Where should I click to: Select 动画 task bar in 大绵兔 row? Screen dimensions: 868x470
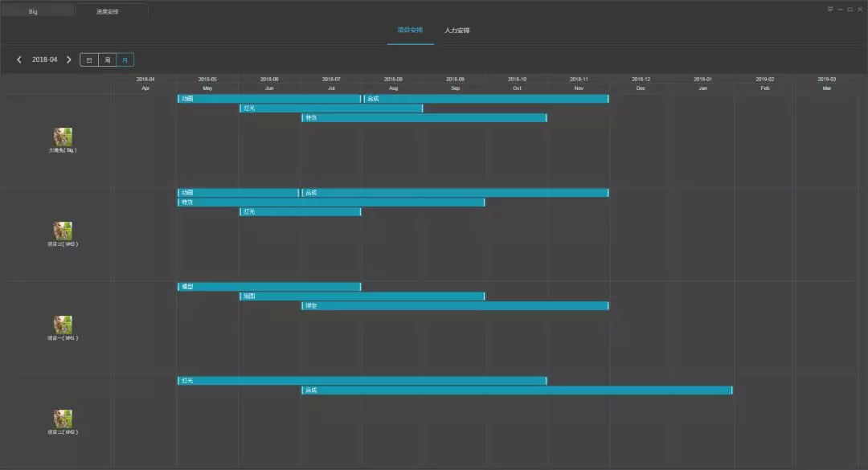click(268, 99)
